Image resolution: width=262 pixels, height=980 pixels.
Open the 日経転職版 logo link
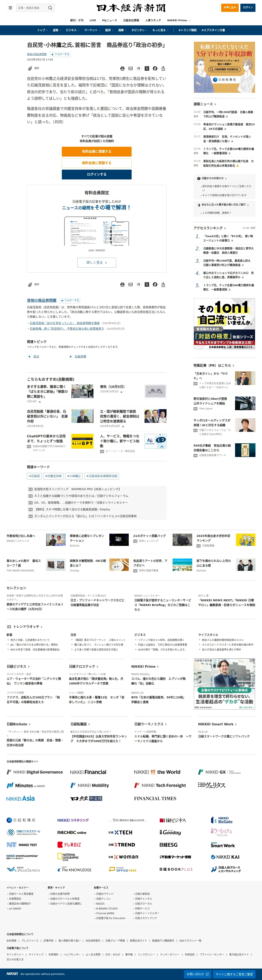coord(21,820)
